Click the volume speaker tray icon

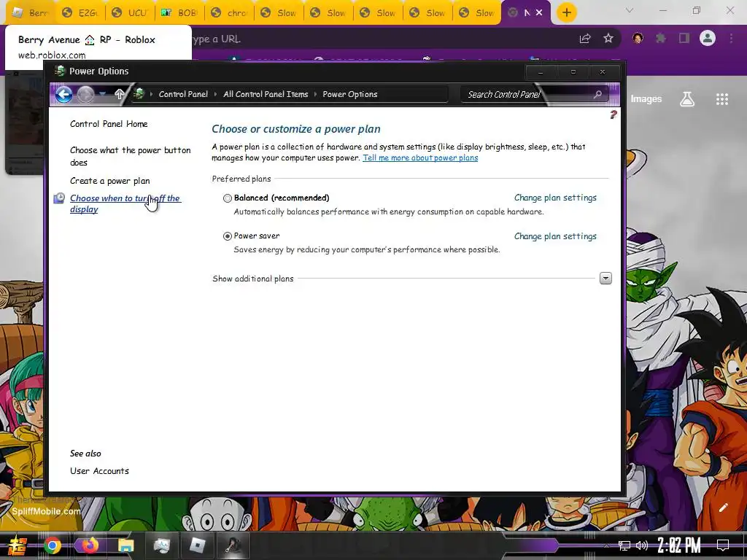[642, 545]
